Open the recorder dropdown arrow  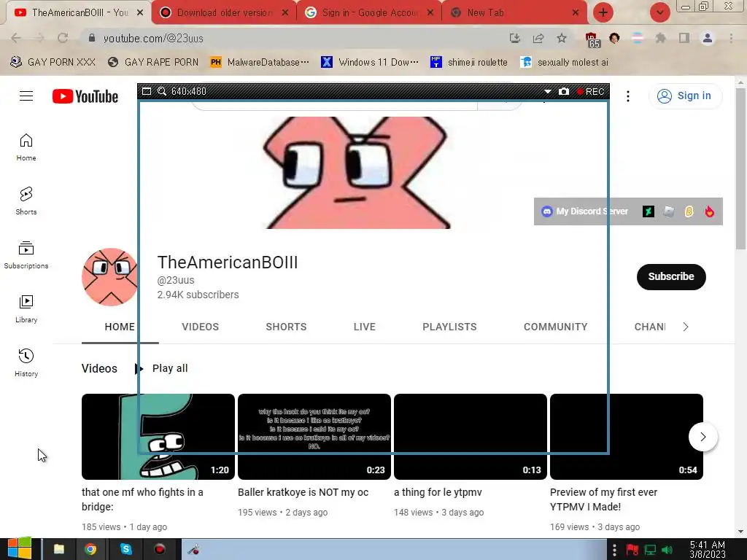pyautogui.click(x=547, y=91)
